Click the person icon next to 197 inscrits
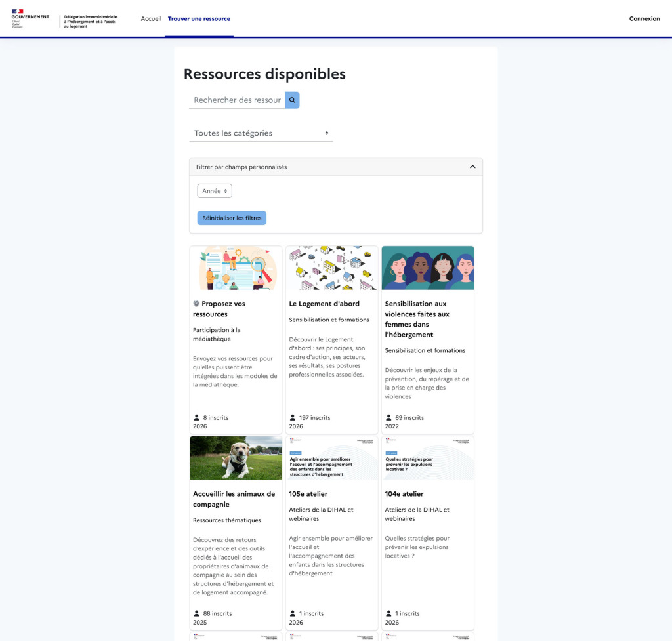The width and height of the screenshot is (672, 641). point(293,417)
